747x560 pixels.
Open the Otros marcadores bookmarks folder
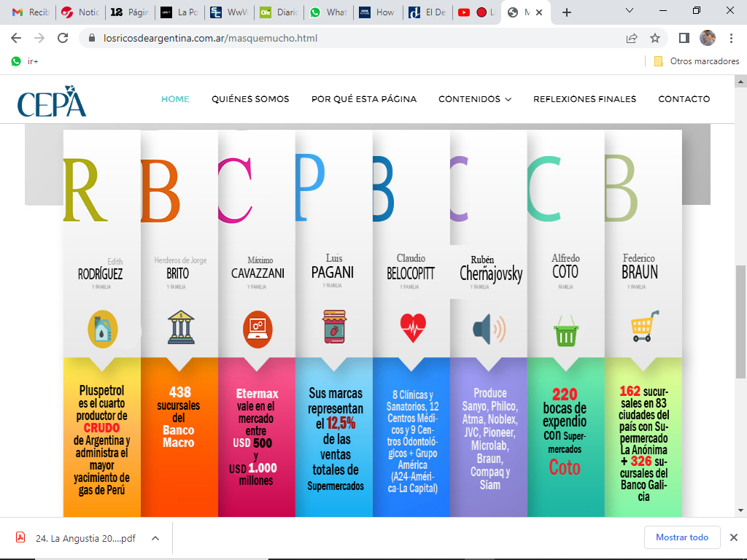697,61
